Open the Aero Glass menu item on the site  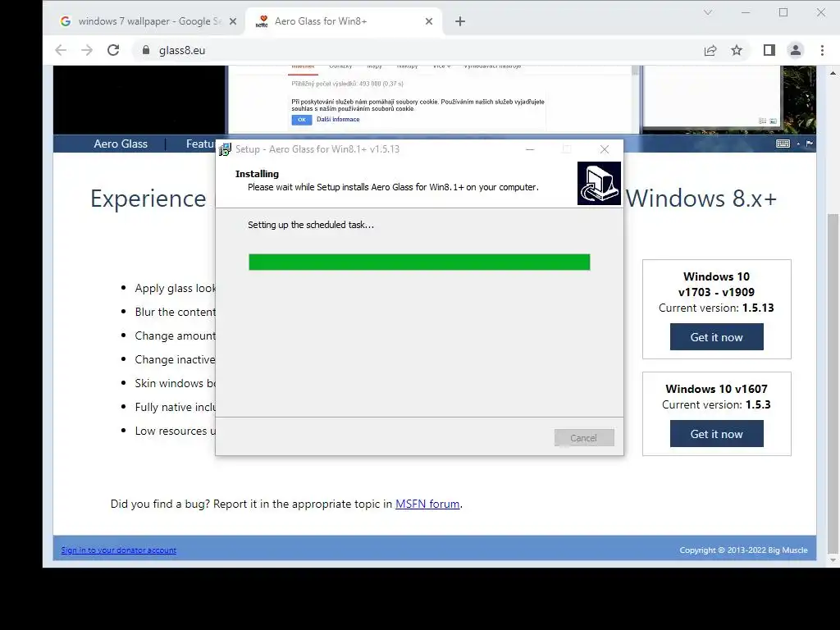click(121, 144)
